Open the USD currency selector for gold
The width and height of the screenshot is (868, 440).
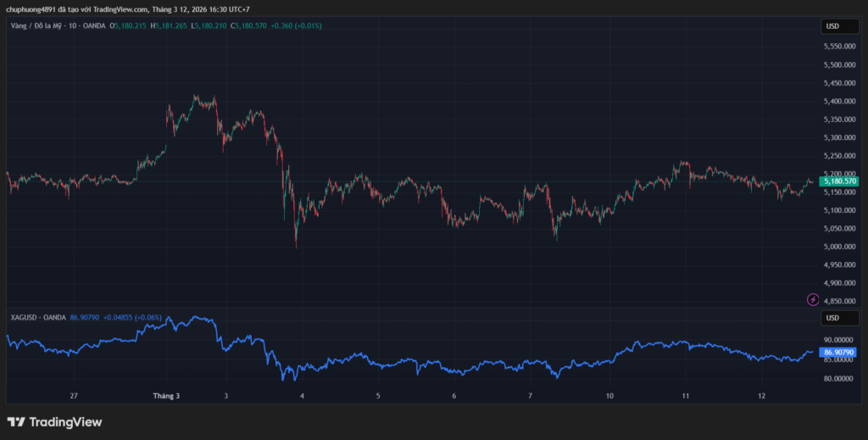832,26
